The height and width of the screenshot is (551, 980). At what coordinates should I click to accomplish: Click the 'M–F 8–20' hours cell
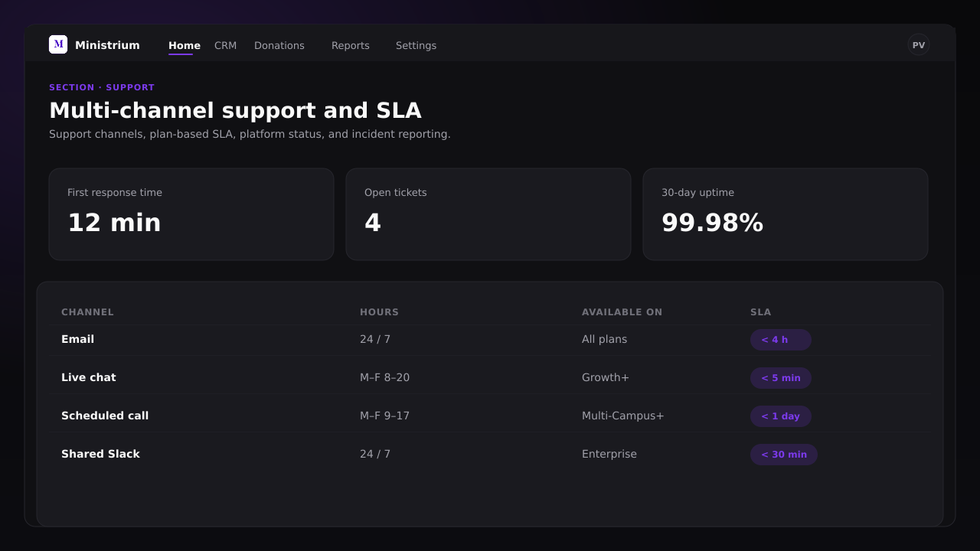[384, 377]
